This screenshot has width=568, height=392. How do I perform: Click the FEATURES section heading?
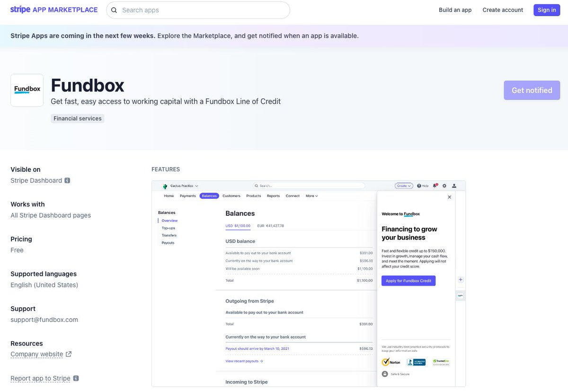point(166,169)
